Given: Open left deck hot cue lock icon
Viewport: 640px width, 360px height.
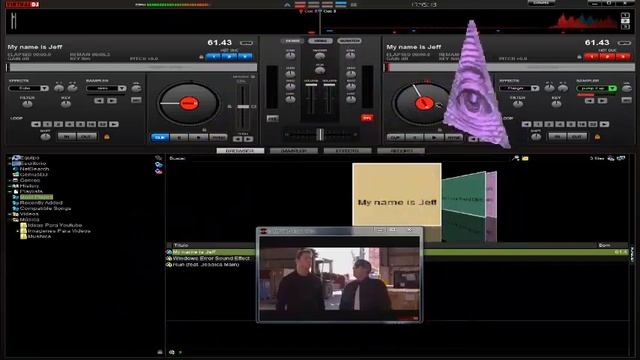Looking at the screenshot, I should point(201,57).
